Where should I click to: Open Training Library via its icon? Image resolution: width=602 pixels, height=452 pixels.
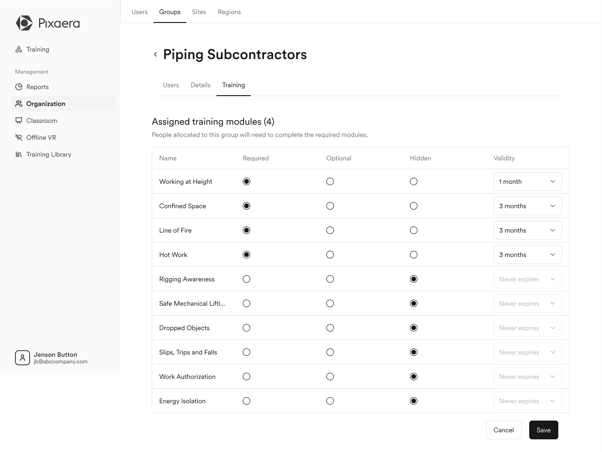(19, 155)
